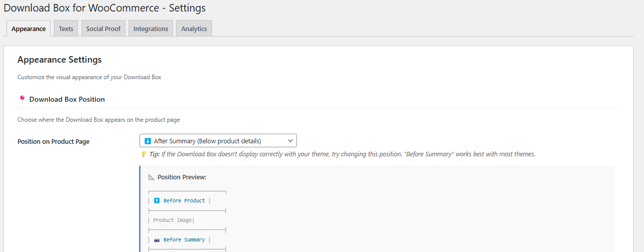Click the Download Box Position section heading
The image size is (644, 252).
(x=67, y=99)
